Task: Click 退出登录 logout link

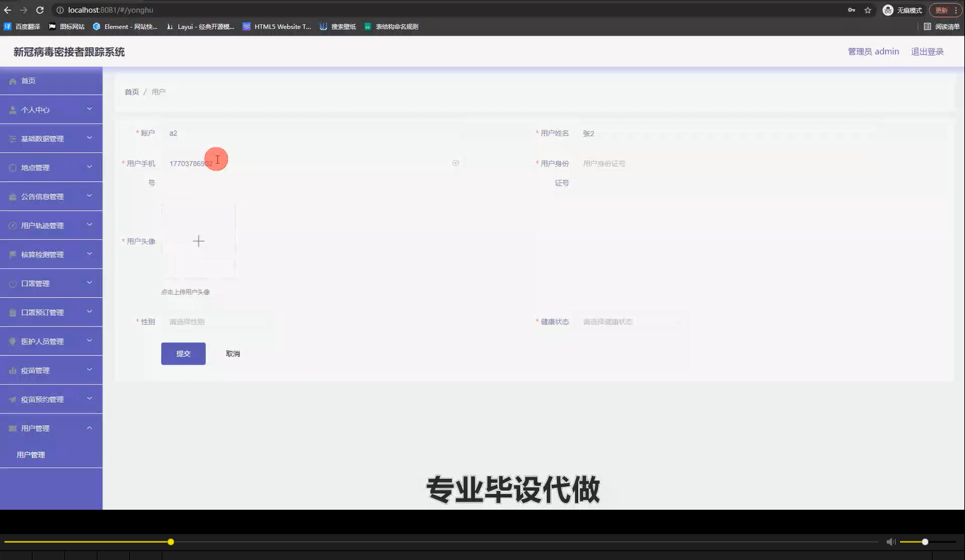Action: tap(927, 52)
